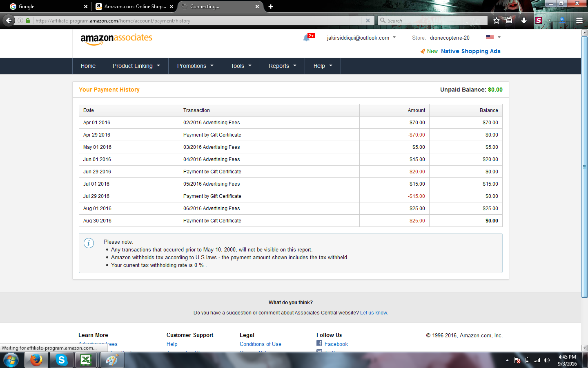Image resolution: width=588 pixels, height=368 pixels.
Task: Open the Facebook footer link
Action: point(336,344)
